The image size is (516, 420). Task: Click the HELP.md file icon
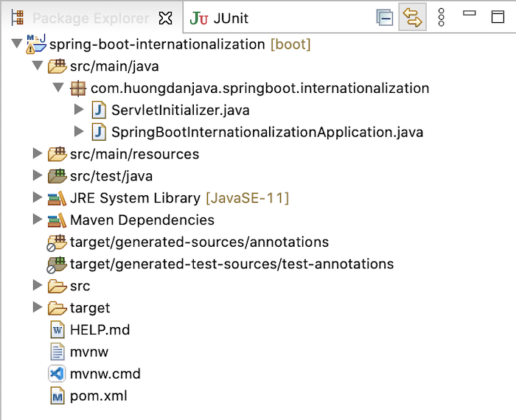point(57,330)
